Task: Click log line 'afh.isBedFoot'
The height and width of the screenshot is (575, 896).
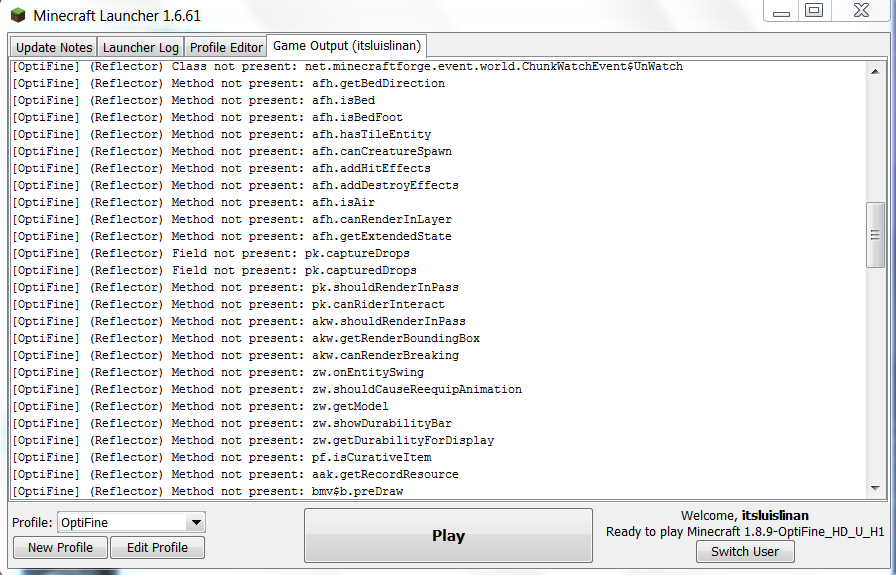Action: pyautogui.click(x=207, y=117)
